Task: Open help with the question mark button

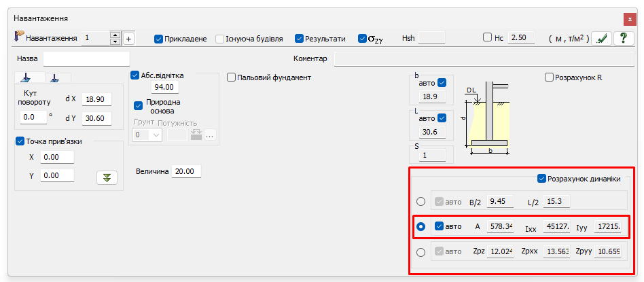Action: pyautogui.click(x=623, y=39)
